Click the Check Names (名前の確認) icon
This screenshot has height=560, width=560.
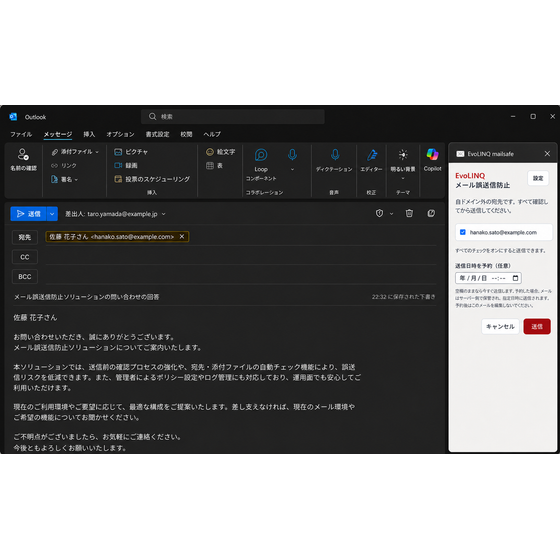coord(23,154)
